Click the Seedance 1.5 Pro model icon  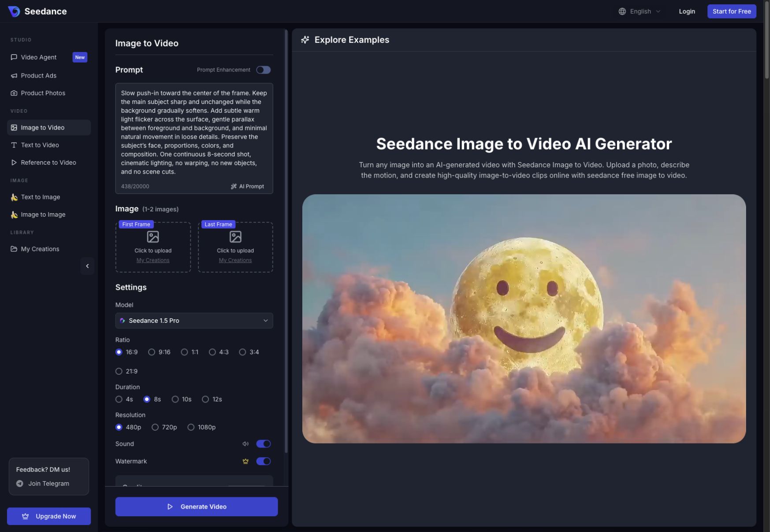point(123,321)
